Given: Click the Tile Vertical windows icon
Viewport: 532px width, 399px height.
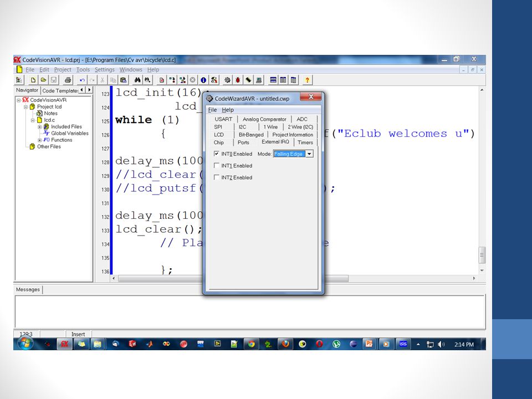Looking at the screenshot, I should click(x=283, y=80).
